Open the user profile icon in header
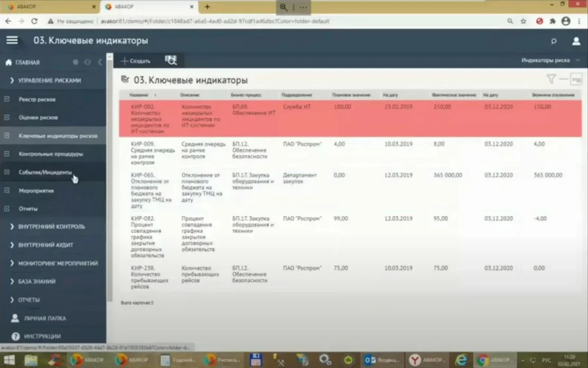This screenshot has height=368, width=588. pyautogui.click(x=576, y=41)
